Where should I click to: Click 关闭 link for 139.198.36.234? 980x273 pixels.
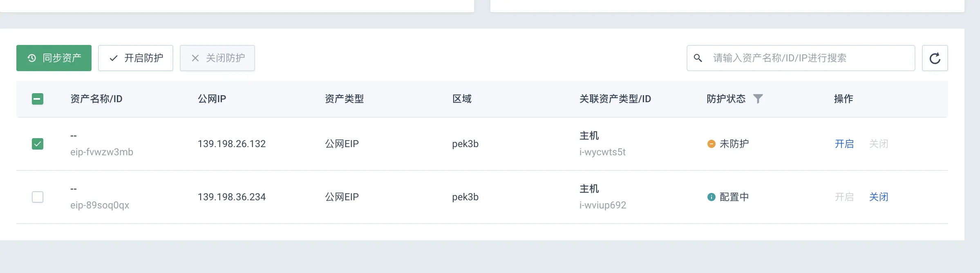pyautogui.click(x=879, y=197)
